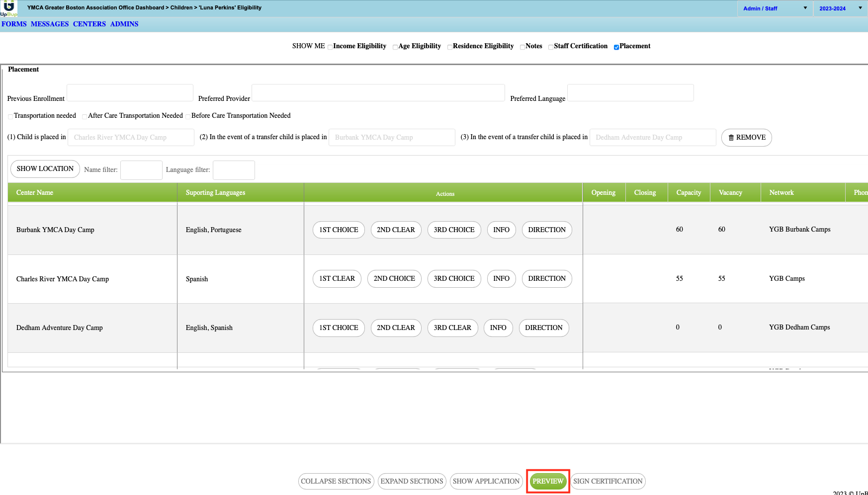Select the Burbank YMCA Day Camp name cell
The height and width of the screenshot is (495, 868).
(x=92, y=230)
